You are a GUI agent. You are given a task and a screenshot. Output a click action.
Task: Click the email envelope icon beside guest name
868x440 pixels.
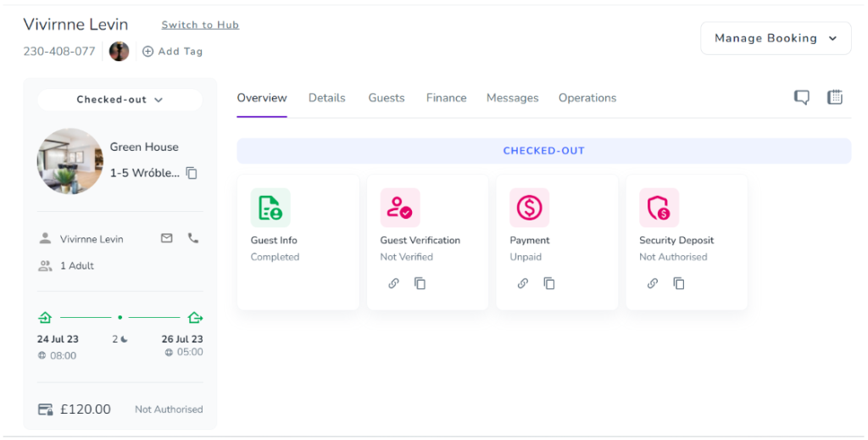(x=167, y=238)
